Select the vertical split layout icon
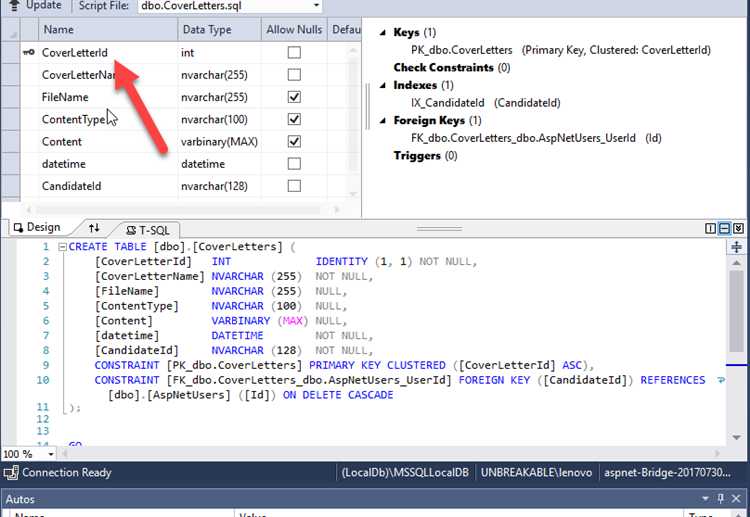This screenshot has width=750, height=517. pos(711,228)
